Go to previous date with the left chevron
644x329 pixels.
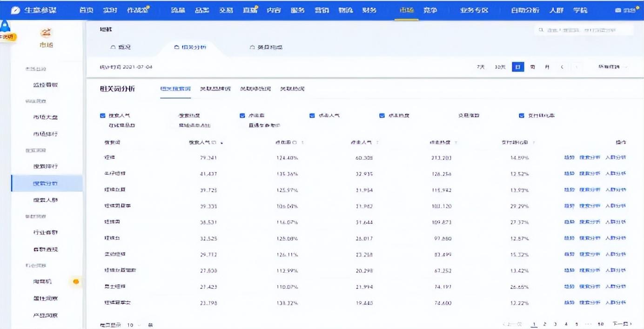[x=562, y=67]
